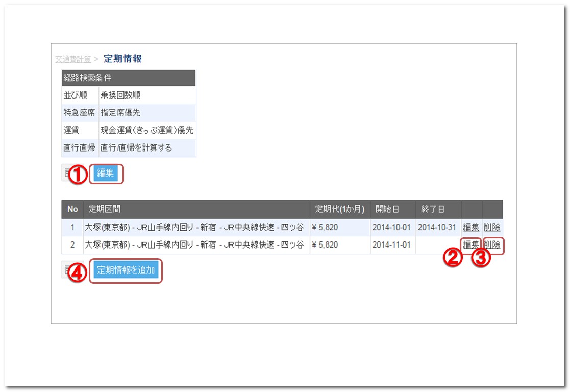Click 削除 link for row 1 (ends 2014-10-31)
570x392 pixels.
coord(492,227)
